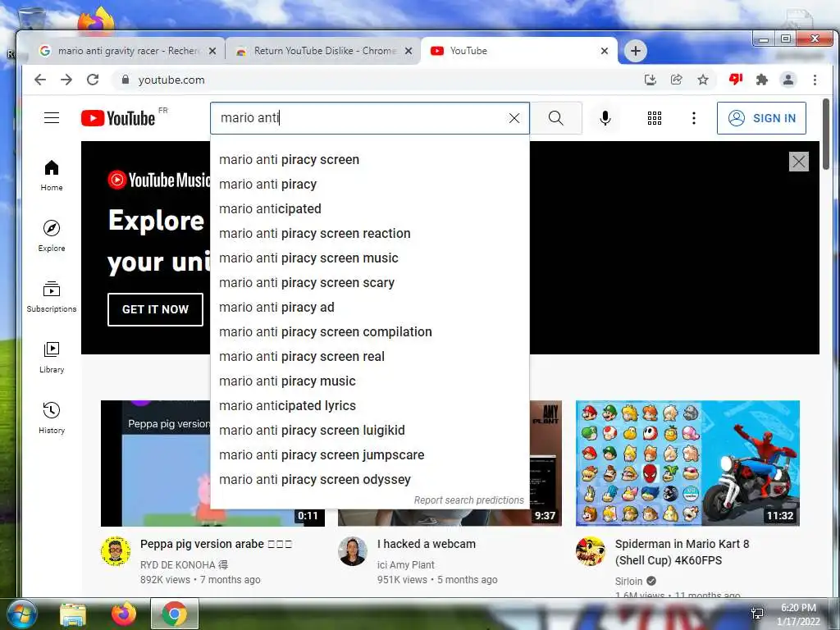Choose suggestion mario anti piracy screen
This screenshot has width=840, height=630.
[370, 160]
